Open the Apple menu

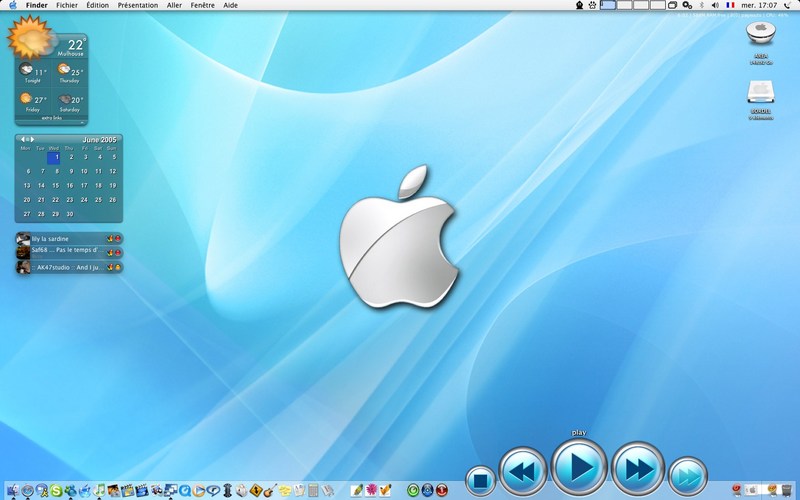pos(12,5)
